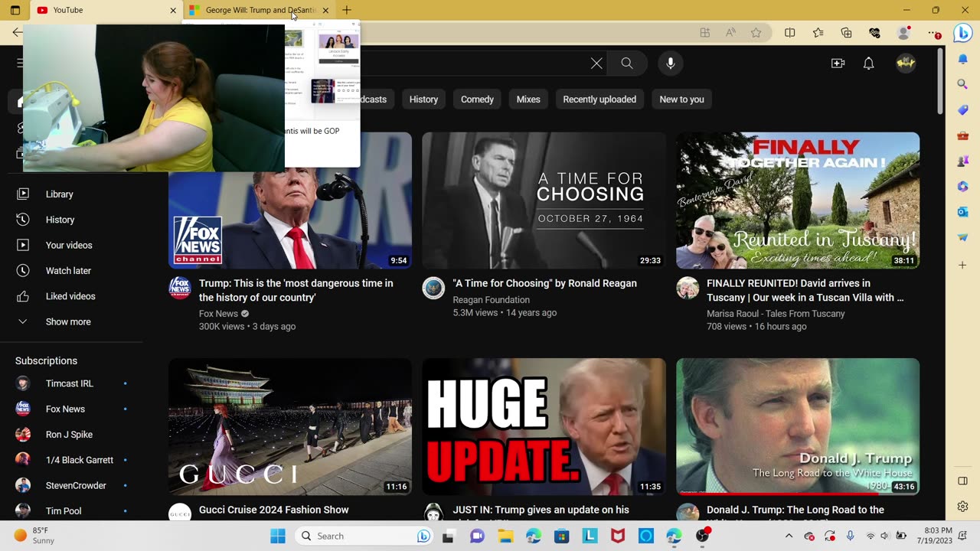The height and width of the screenshot is (551, 980).
Task: Open a new Edge tab
Action: pyautogui.click(x=347, y=10)
